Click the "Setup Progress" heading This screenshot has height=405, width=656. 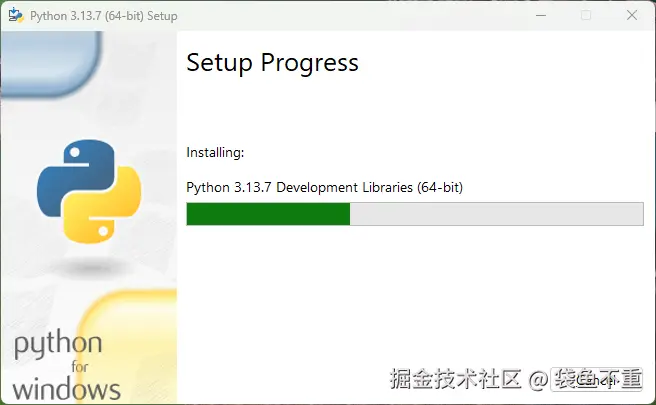[272, 62]
